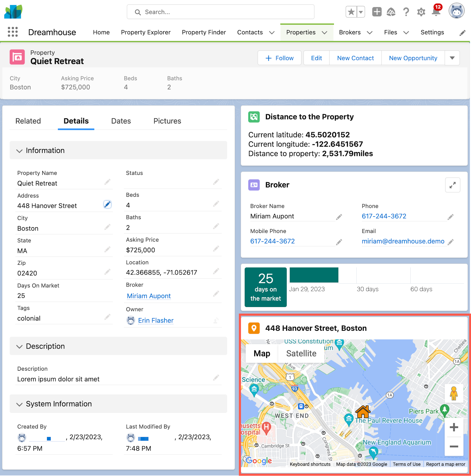The image size is (471, 476).
Task: Change the record Owner icon
Action: pos(216,320)
